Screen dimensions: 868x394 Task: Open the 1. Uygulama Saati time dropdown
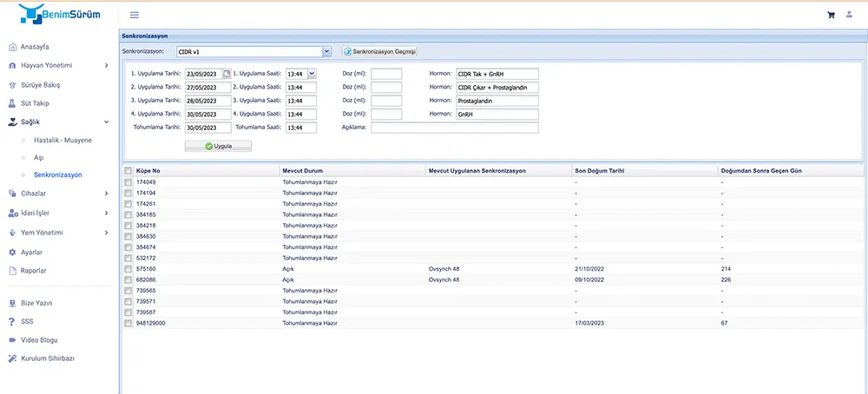coord(312,74)
